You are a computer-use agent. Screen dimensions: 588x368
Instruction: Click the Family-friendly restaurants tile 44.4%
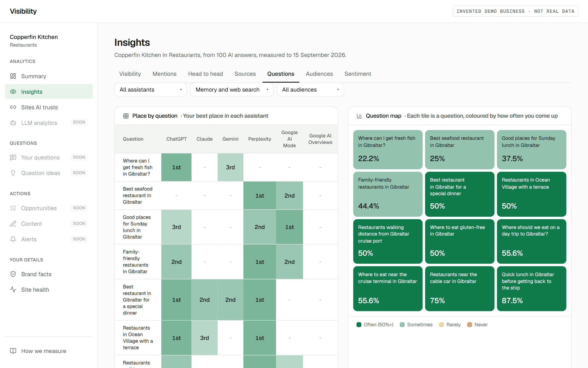pyautogui.click(x=388, y=194)
